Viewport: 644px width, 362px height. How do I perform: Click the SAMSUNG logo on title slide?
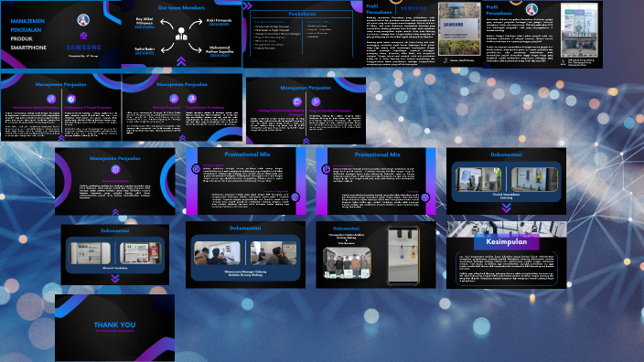pos(84,48)
